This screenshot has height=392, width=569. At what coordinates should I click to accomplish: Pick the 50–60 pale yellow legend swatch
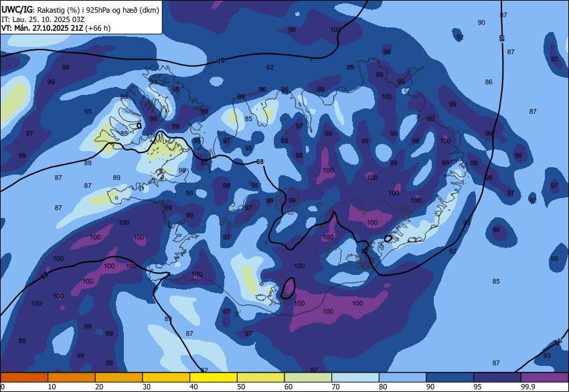tap(260, 377)
